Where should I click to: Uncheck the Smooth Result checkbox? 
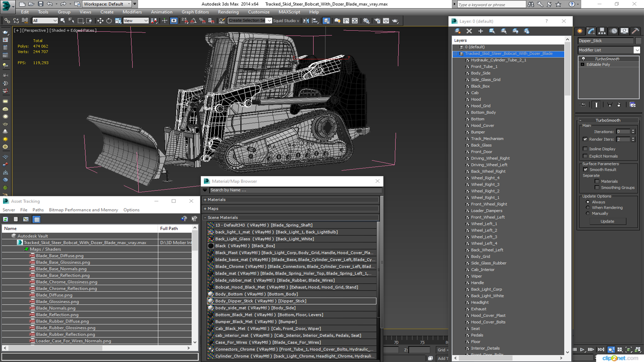[x=586, y=170]
